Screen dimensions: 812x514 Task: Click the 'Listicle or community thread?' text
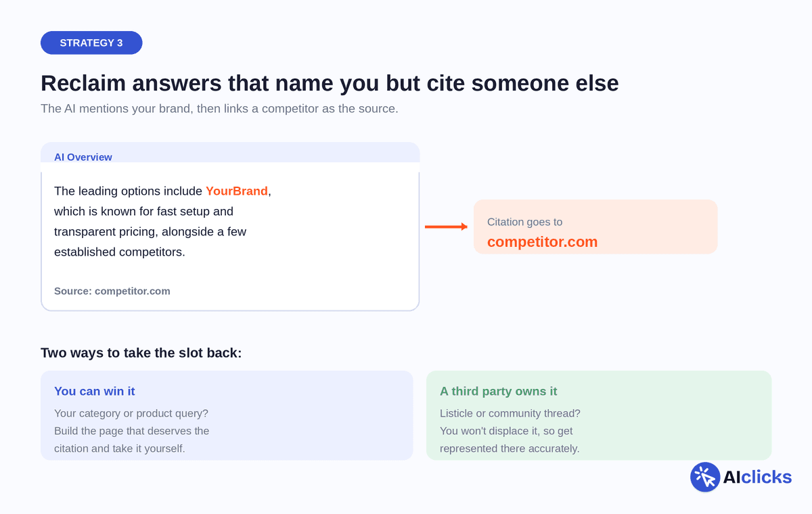pyautogui.click(x=510, y=413)
